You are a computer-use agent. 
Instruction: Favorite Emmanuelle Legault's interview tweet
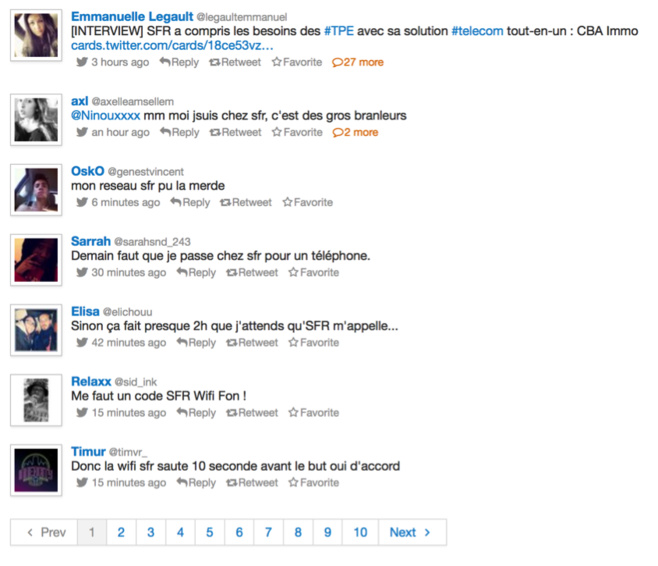[x=297, y=62]
